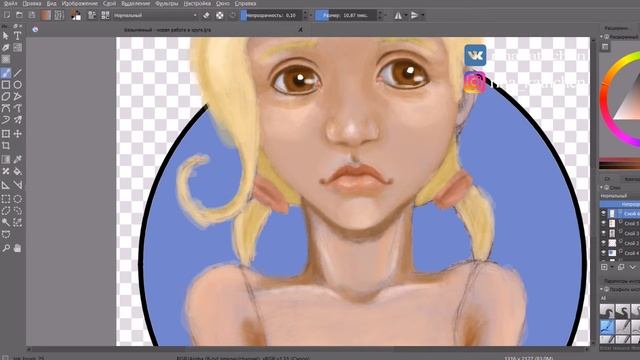This screenshot has width=640, height=360.
Task: Open the layer blend mode dropdown
Action: tap(620, 196)
